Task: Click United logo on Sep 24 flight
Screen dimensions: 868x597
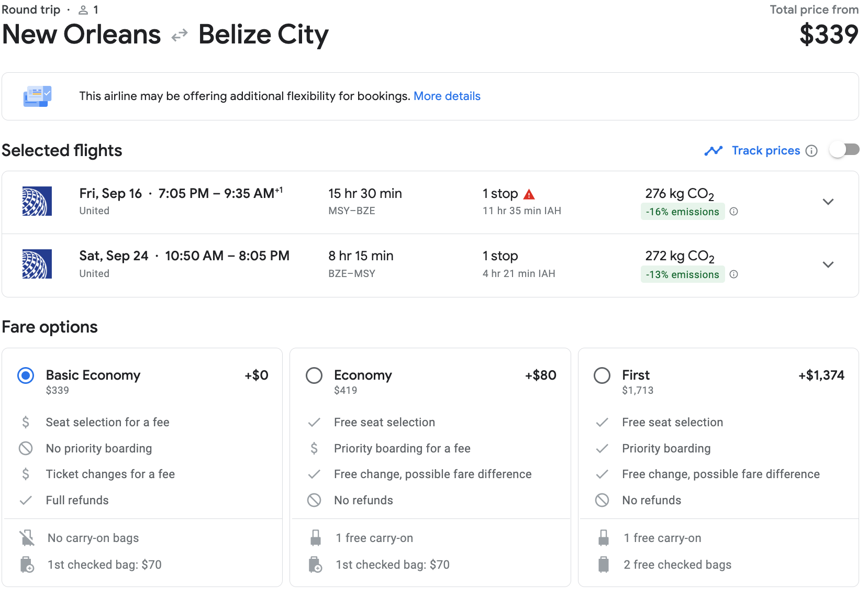Action: 37,264
